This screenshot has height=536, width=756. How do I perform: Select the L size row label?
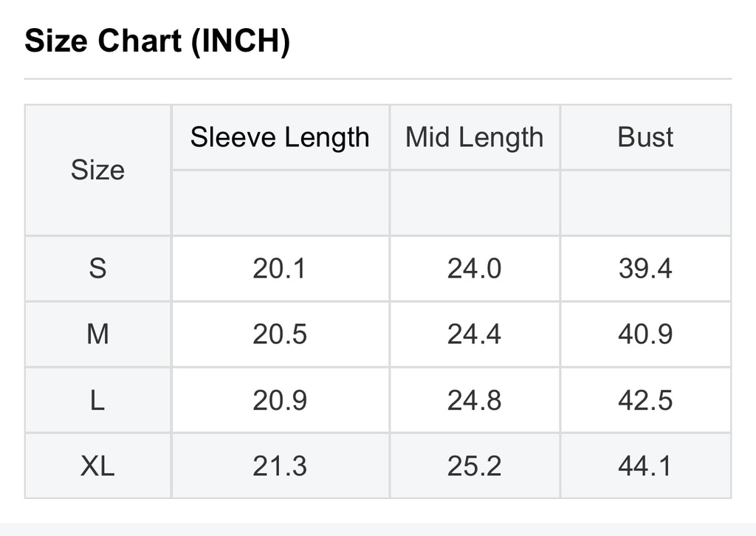click(98, 401)
